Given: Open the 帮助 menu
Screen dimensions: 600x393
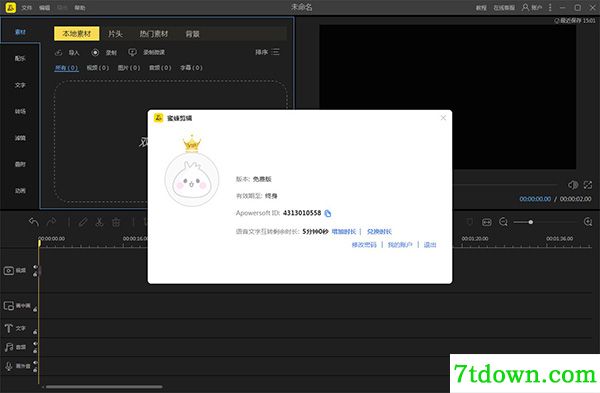Looking at the screenshot, I should pyautogui.click(x=80, y=8).
